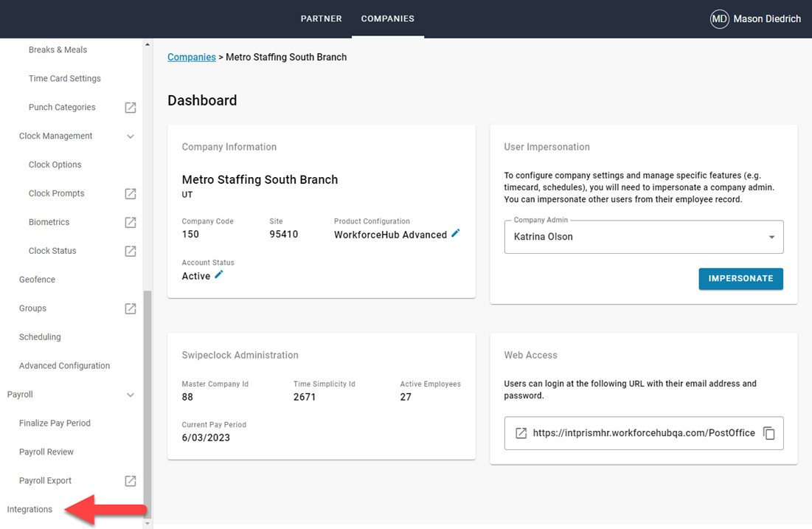
Task: Select the COMPANIES tab
Action: click(x=388, y=18)
